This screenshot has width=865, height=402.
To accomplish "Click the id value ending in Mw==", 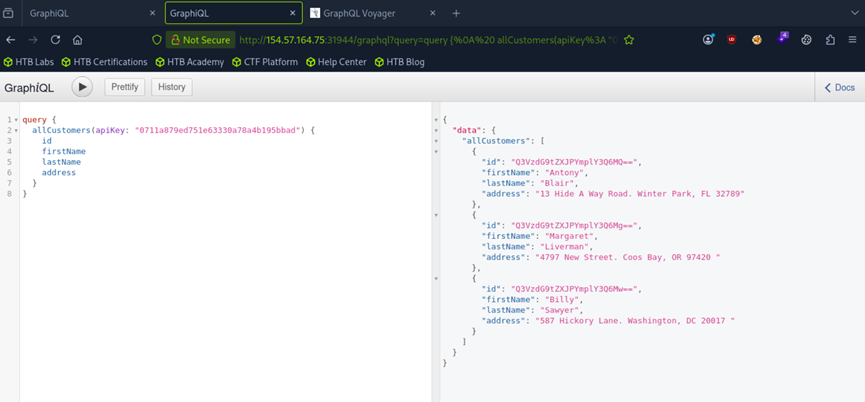I will click(575, 289).
